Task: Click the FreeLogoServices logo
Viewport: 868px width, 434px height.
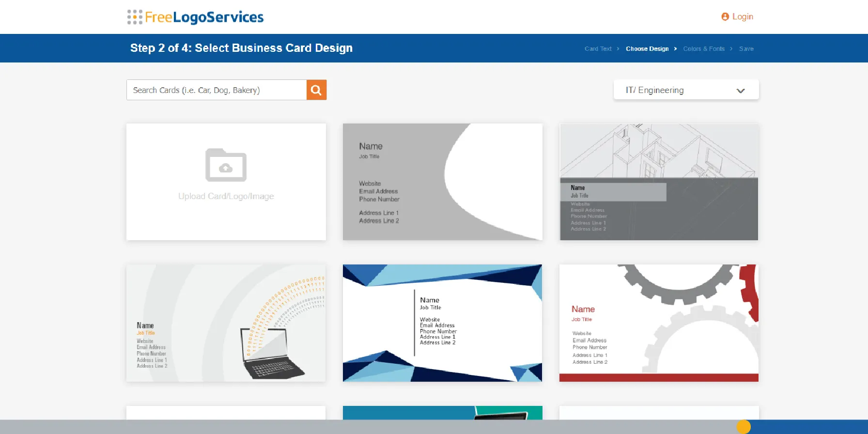Action: [x=195, y=17]
